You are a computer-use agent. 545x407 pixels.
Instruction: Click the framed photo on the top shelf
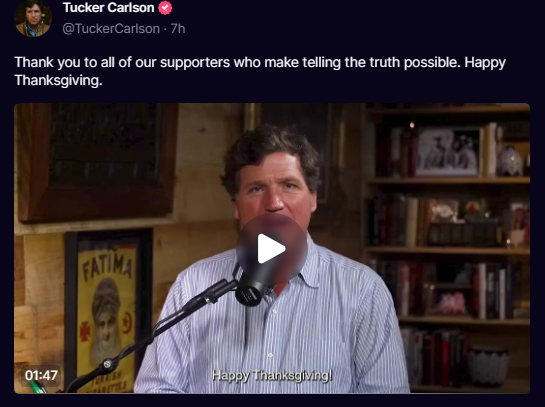click(x=449, y=152)
